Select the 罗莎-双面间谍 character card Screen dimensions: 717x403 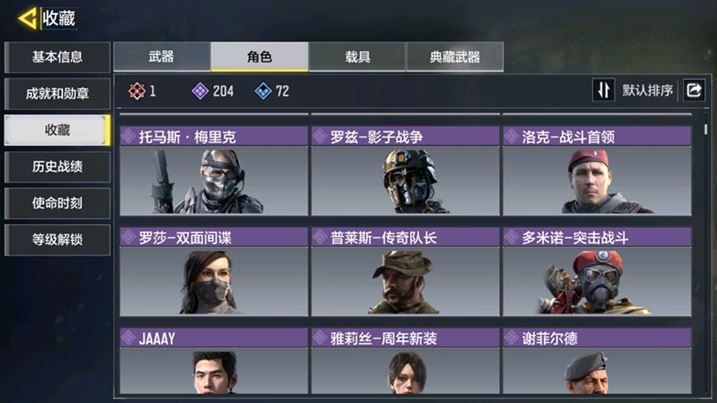(x=214, y=272)
